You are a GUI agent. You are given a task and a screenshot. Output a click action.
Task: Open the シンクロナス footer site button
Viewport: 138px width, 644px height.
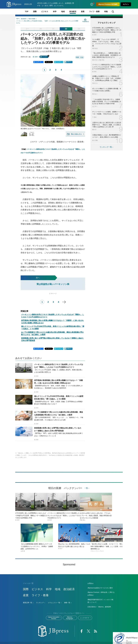[x=85, y=617]
